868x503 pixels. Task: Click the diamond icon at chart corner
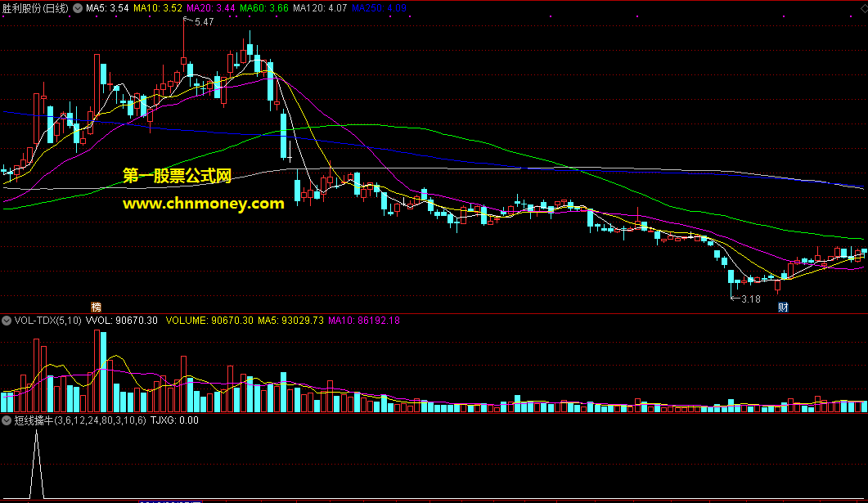[x=864, y=8]
